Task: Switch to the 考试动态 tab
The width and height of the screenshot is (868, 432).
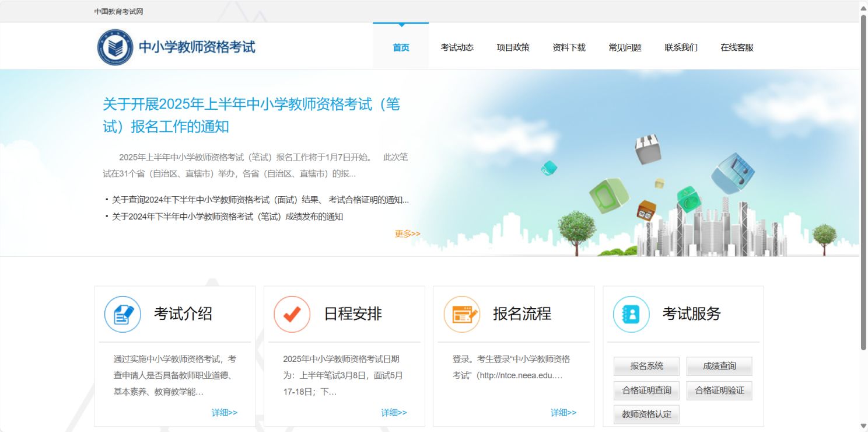Action: click(457, 47)
